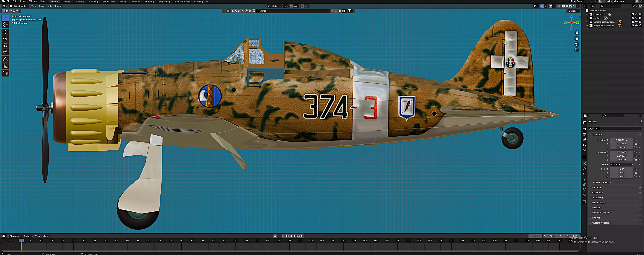
Task: Activate the Scale tool
Action: [x=5, y=45]
